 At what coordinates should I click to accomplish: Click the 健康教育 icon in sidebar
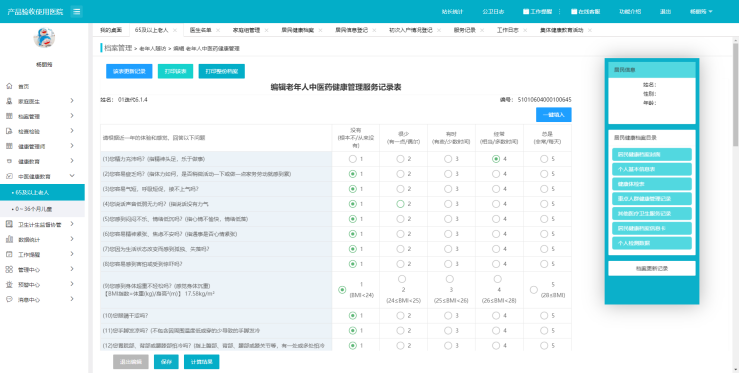(x=9, y=161)
